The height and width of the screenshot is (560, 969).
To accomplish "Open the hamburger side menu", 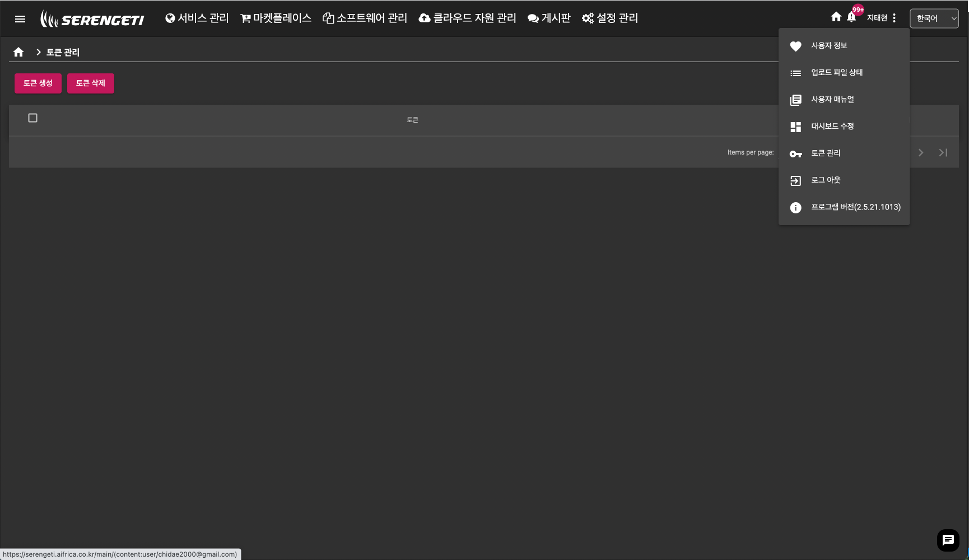I will pyautogui.click(x=20, y=19).
